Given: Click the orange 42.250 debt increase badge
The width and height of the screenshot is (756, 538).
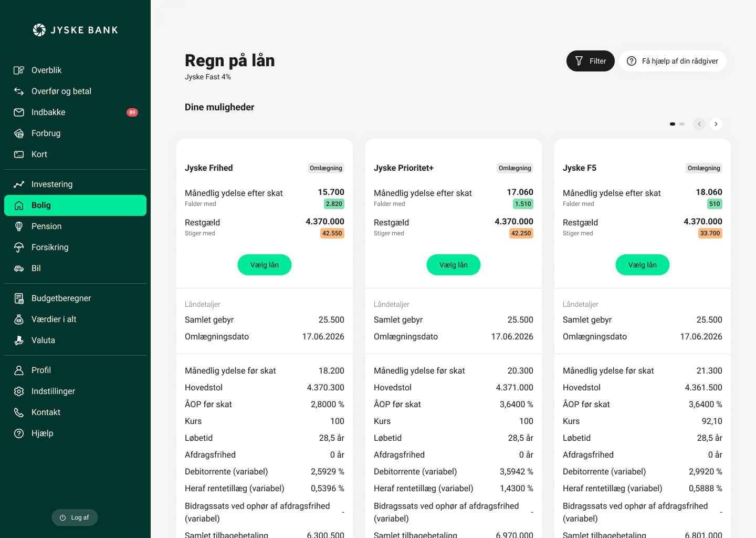Looking at the screenshot, I should [x=521, y=233].
